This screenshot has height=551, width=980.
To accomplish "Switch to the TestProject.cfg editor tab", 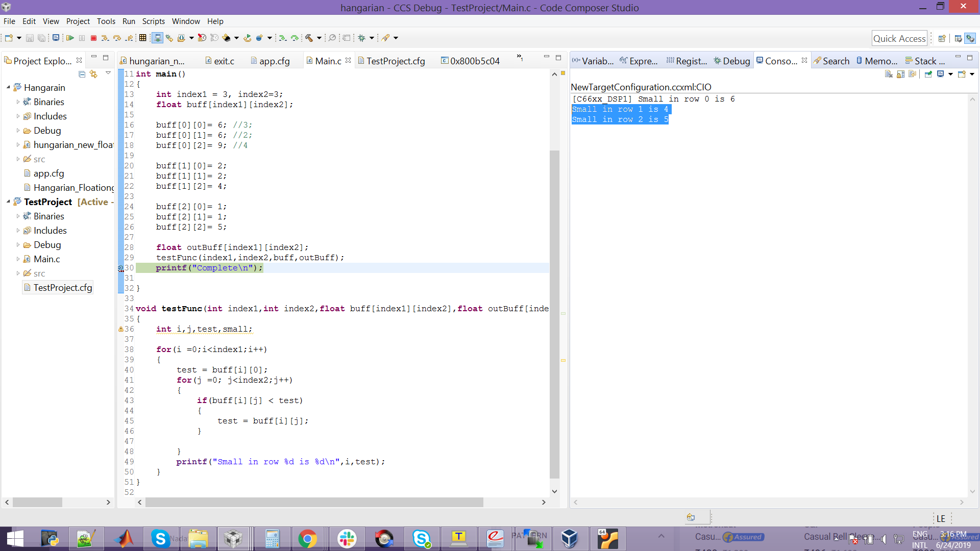I will tap(395, 61).
